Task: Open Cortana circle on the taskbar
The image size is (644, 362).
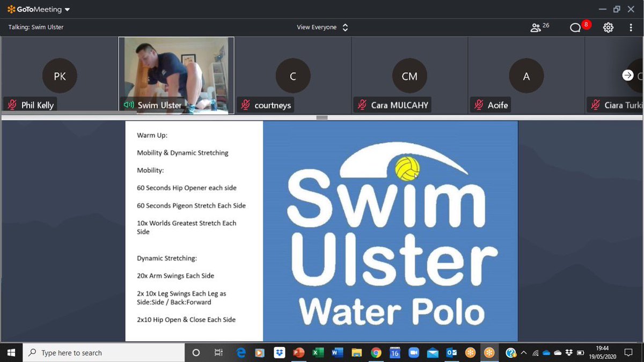Action: point(196,352)
